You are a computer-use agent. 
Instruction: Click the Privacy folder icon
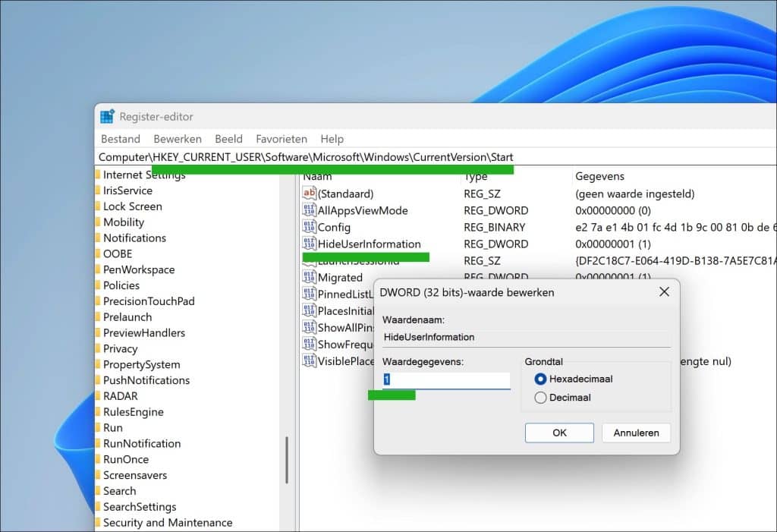tap(98, 348)
